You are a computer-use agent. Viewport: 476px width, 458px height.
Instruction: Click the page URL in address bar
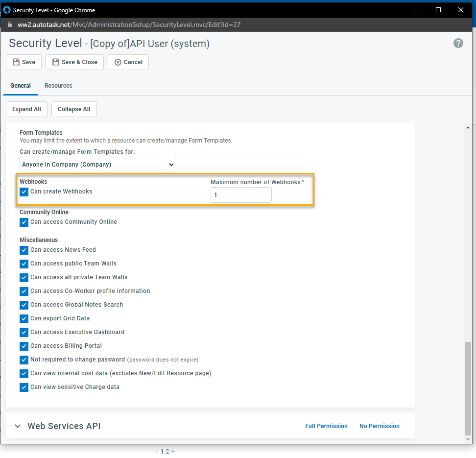[129, 24]
